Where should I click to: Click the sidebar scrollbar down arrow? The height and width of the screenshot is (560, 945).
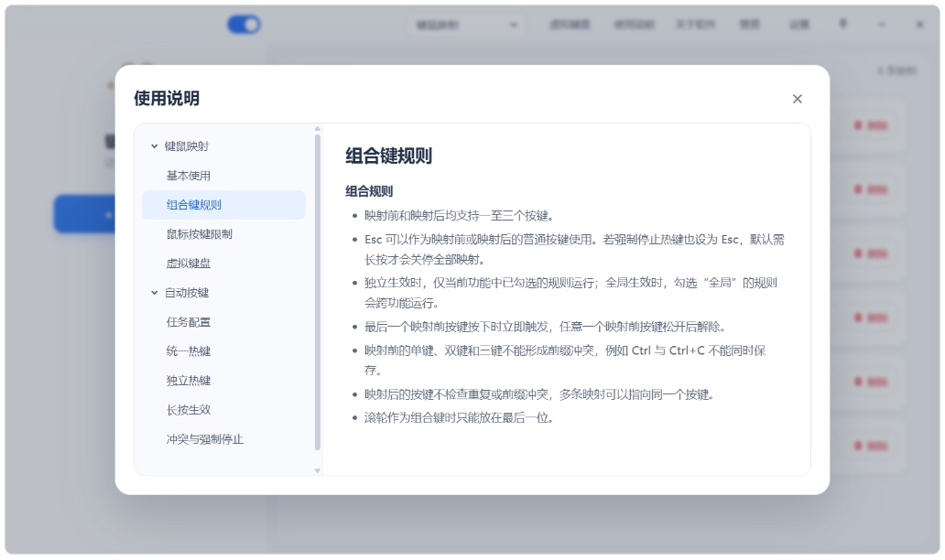tap(318, 471)
